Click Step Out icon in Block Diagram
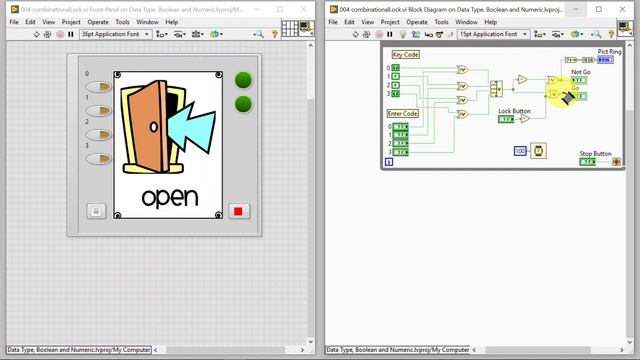The width and height of the screenshot is (640, 360). tap(449, 35)
